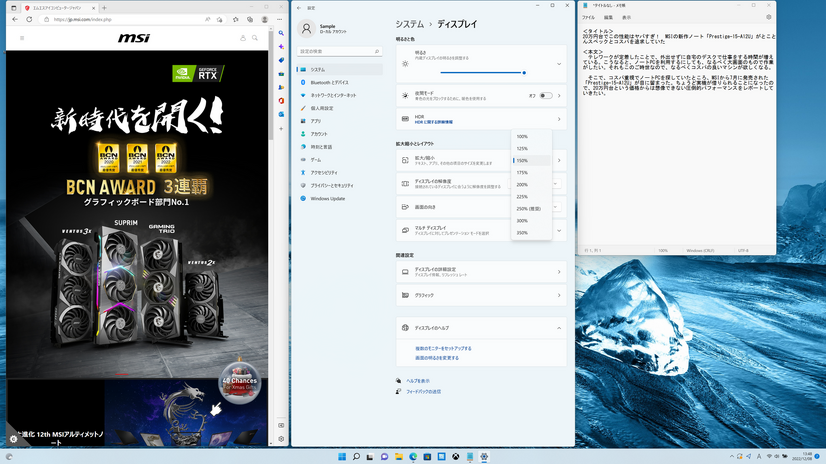The height and width of the screenshot is (464, 826).
Task: Click BCN AWARD graphics card banner
Action: pyautogui.click(x=137, y=213)
